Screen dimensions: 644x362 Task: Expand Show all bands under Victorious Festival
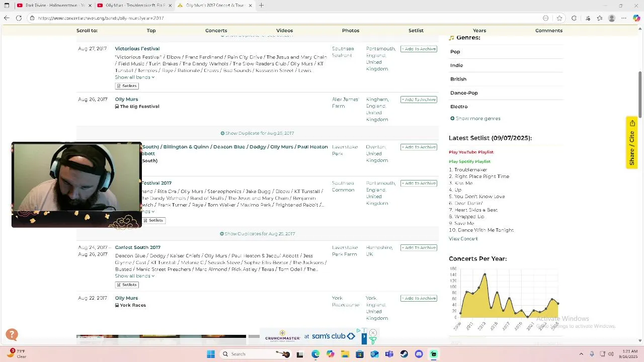click(x=134, y=77)
